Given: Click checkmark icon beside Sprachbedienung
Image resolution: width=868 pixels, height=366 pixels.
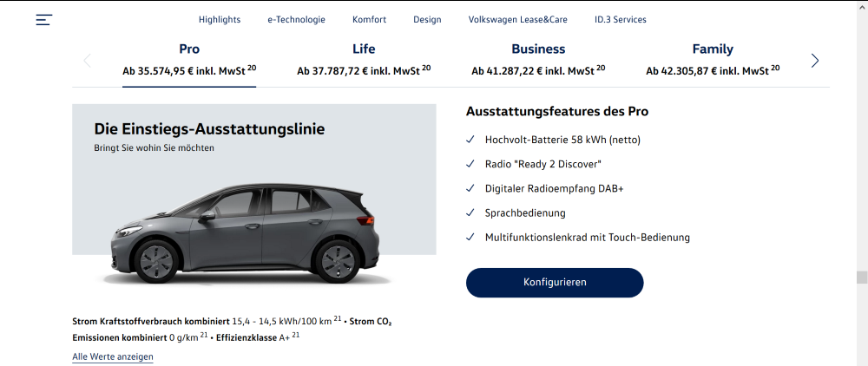Looking at the screenshot, I should 470,212.
